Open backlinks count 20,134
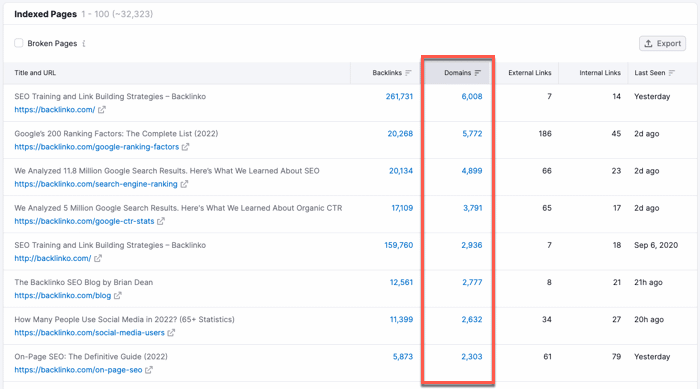Image resolution: width=700 pixels, height=389 pixels. click(401, 171)
